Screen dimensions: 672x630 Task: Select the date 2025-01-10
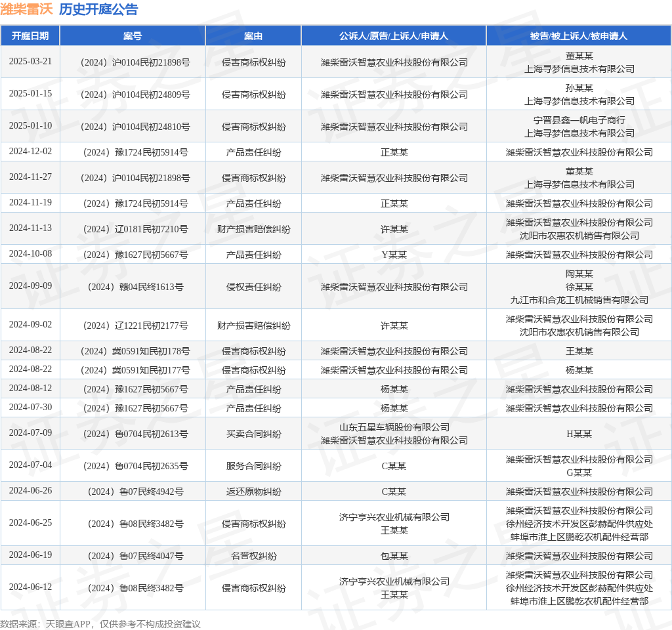[x=30, y=125]
